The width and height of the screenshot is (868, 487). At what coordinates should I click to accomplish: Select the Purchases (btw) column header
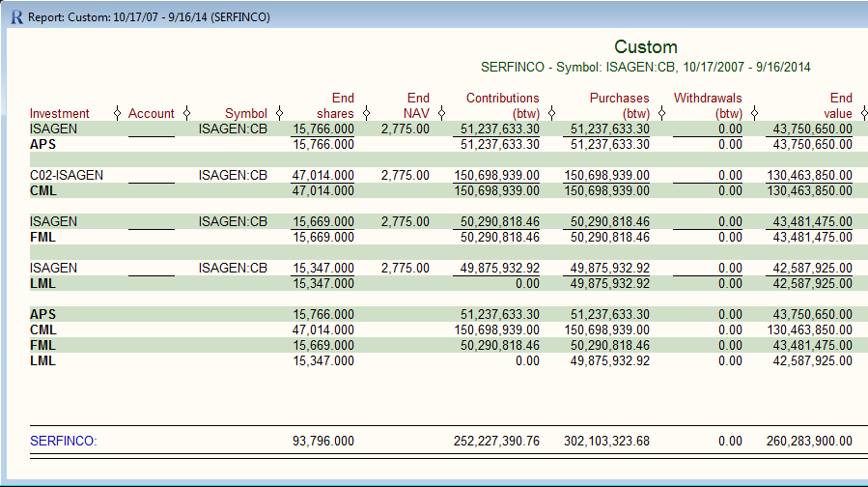pos(620,106)
